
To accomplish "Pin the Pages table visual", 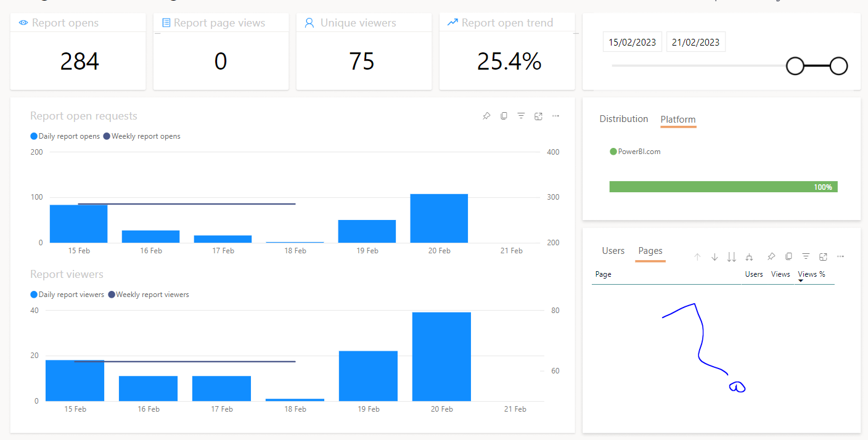I will pyautogui.click(x=771, y=256).
